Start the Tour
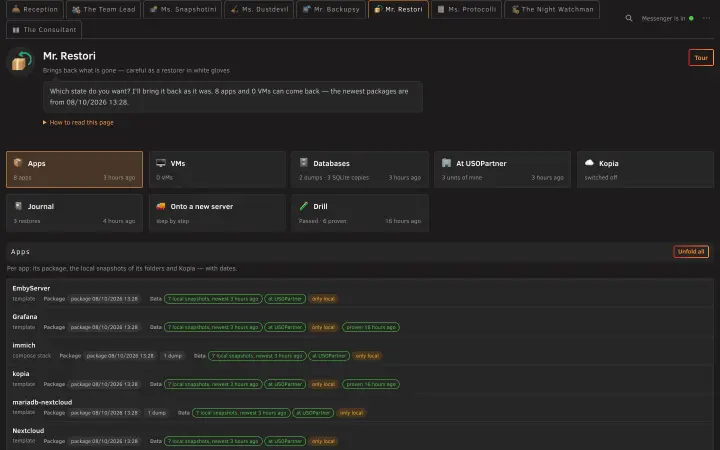 coord(701,57)
